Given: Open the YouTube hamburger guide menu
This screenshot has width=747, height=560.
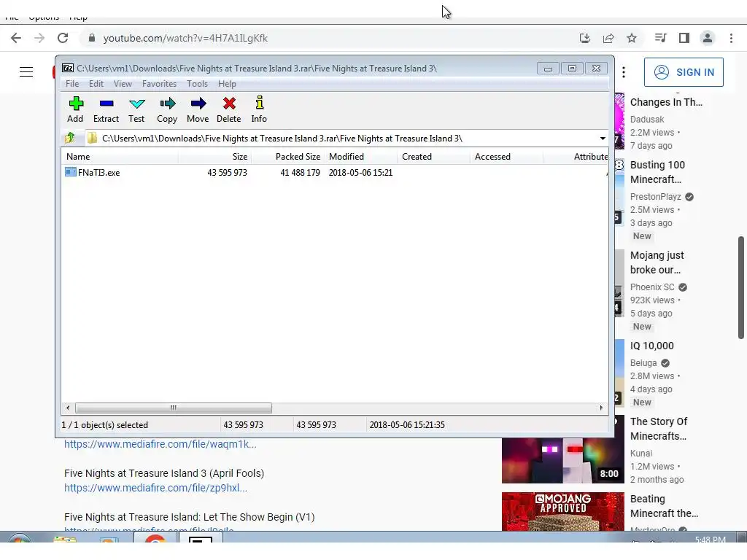Looking at the screenshot, I should pos(26,72).
